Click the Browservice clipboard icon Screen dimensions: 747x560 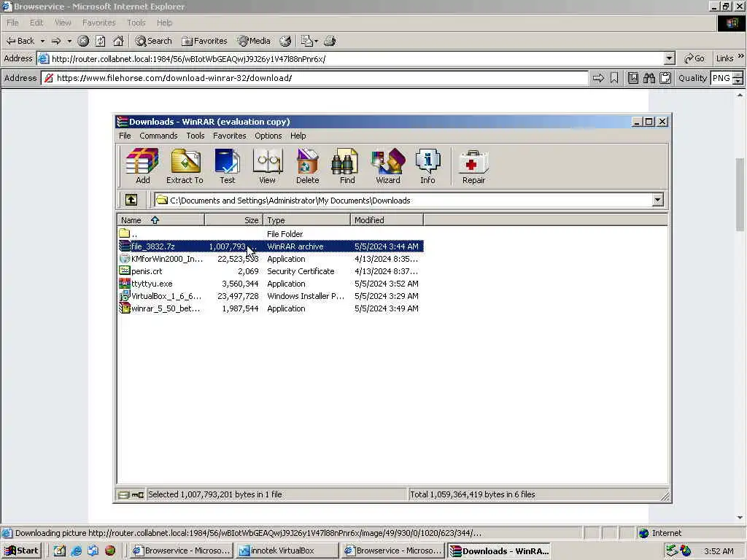(x=665, y=78)
